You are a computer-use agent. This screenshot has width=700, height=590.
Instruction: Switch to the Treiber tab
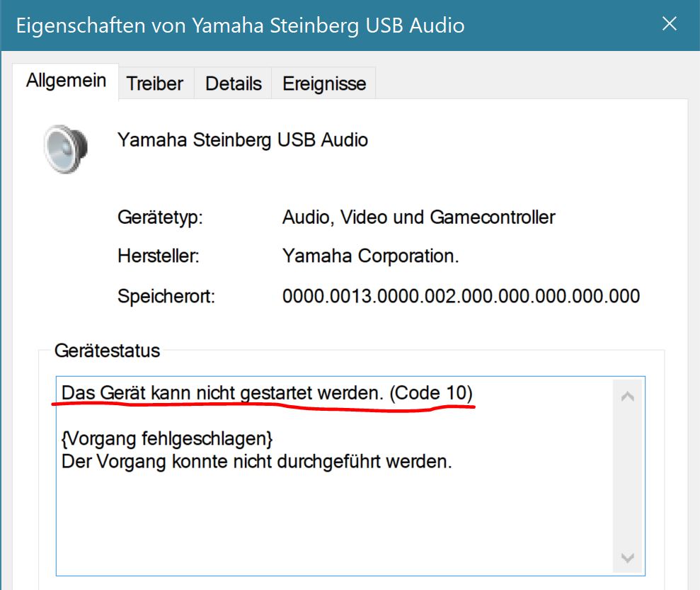(x=155, y=84)
